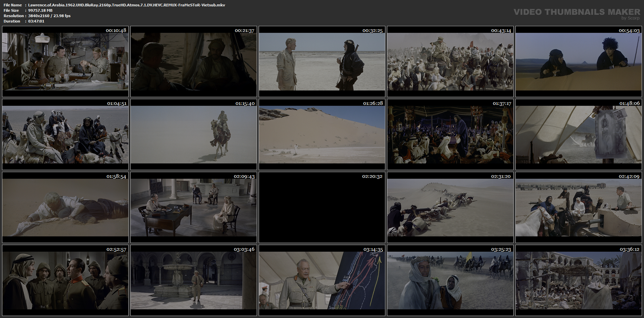Pick the map briefing frame at 03:14:35

click(x=322, y=280)
